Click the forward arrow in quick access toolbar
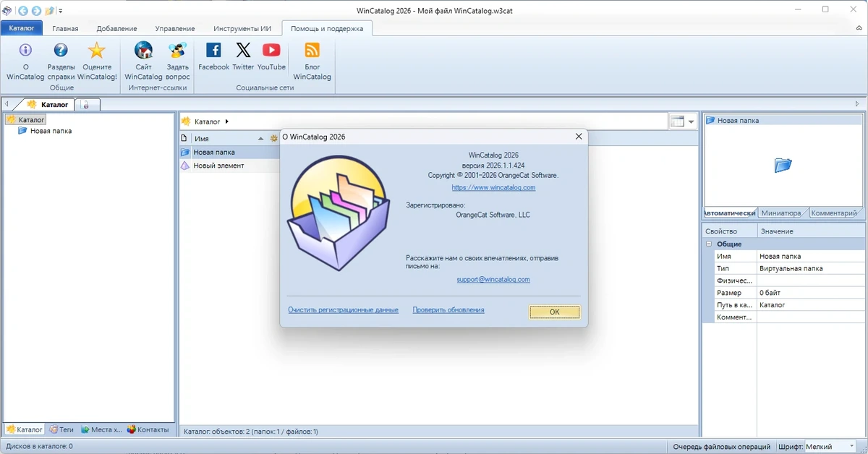 tap(36, 11)
